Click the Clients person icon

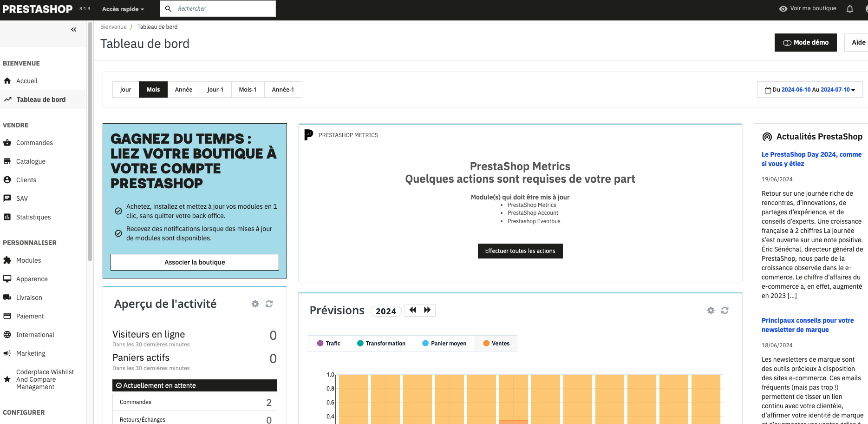(x=7, y=180)
